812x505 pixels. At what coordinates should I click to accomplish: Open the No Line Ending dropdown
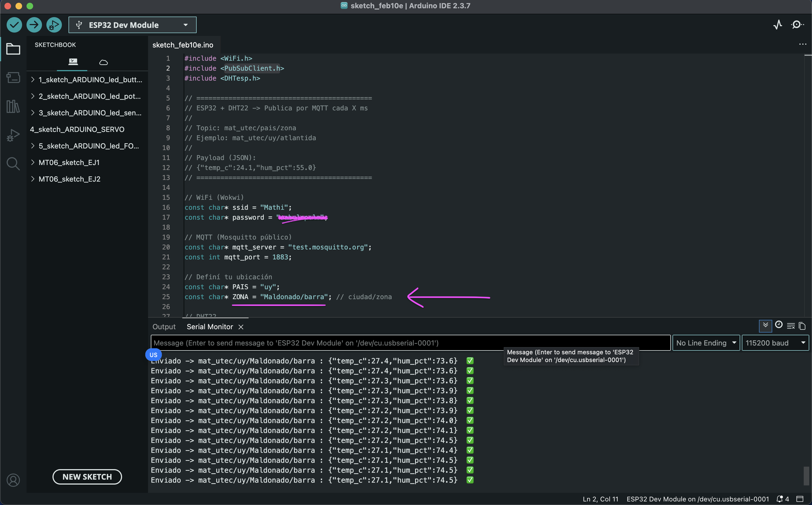[x=706, y=343]
